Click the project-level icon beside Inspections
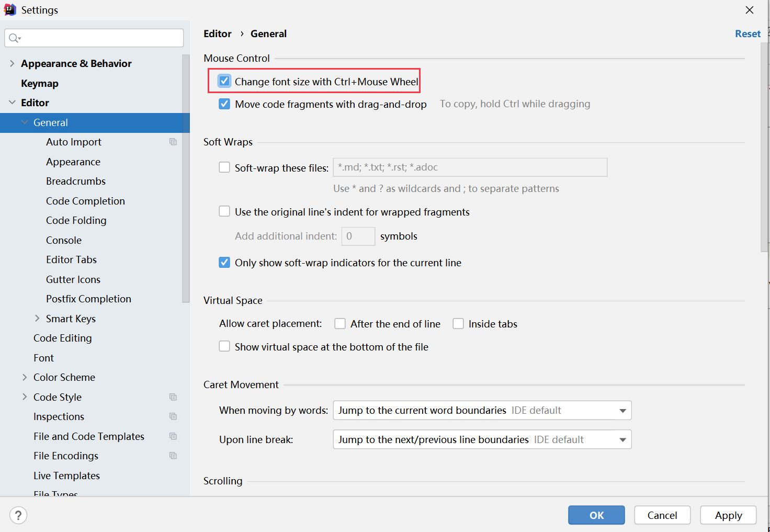Viewport: 770px width, 532px height. click(173, 416)
